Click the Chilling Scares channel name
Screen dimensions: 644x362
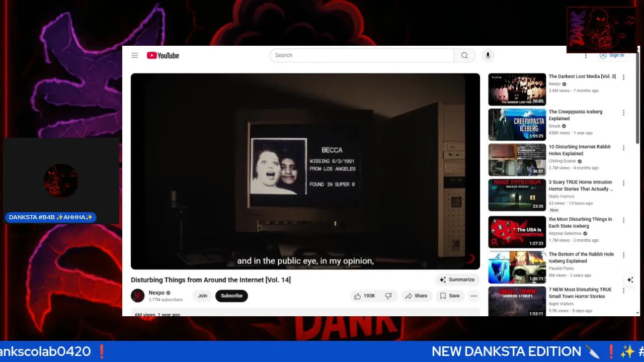coord(562,161)
